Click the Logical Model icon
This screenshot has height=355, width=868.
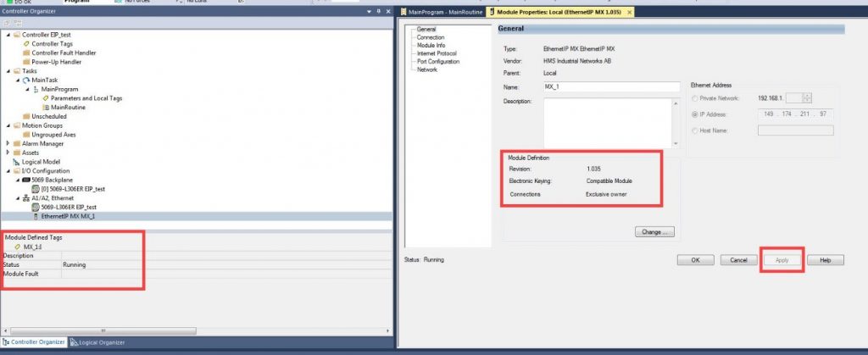tap(17, 162)
